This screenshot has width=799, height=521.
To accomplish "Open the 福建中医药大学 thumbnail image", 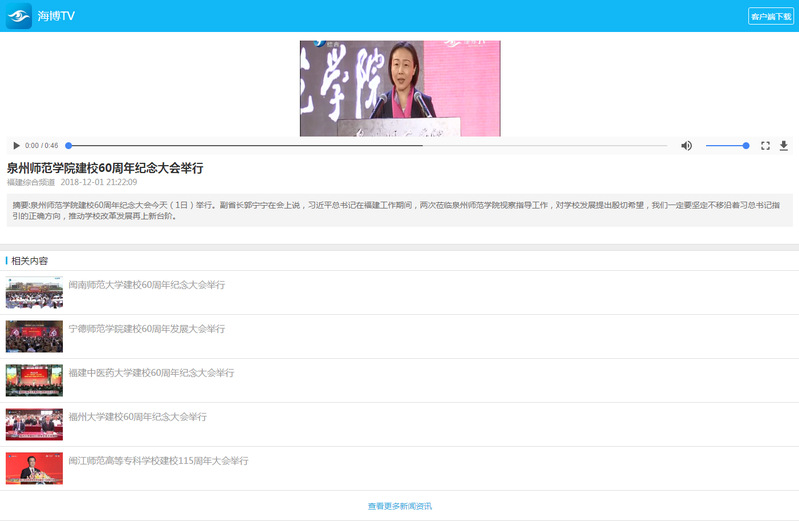I will [x=34, y=381].
